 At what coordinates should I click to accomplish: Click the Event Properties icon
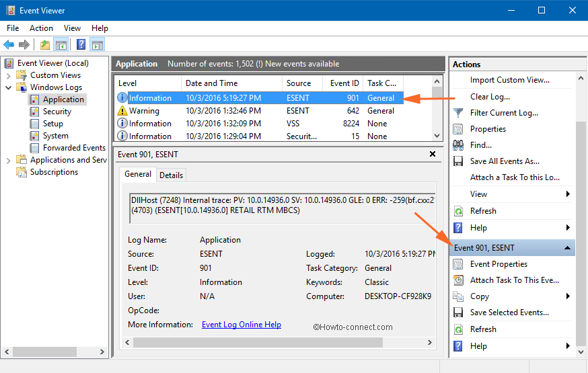pyautogui.click(x=458, y=264)
